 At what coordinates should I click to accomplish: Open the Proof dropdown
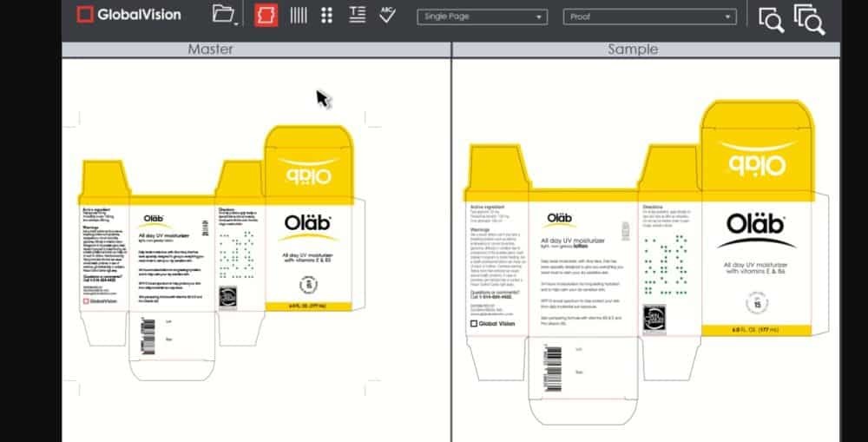tap(650, 16)
